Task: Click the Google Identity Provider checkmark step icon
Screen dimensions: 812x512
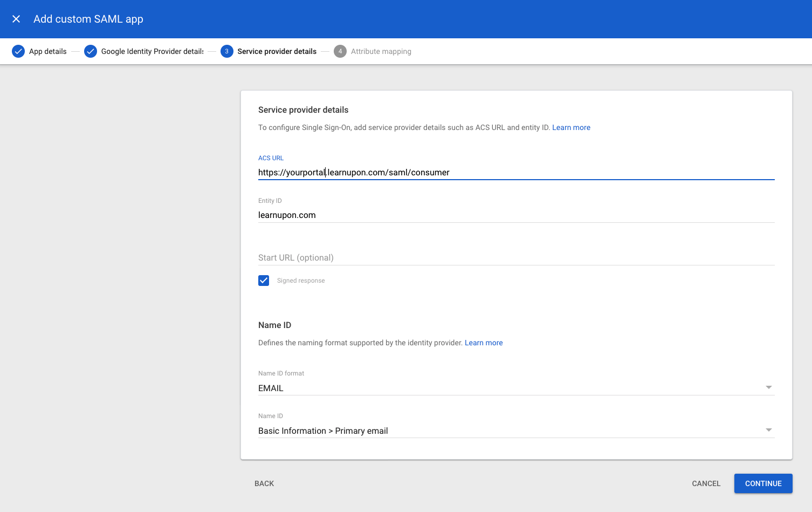Action: [x=91, y=51]
